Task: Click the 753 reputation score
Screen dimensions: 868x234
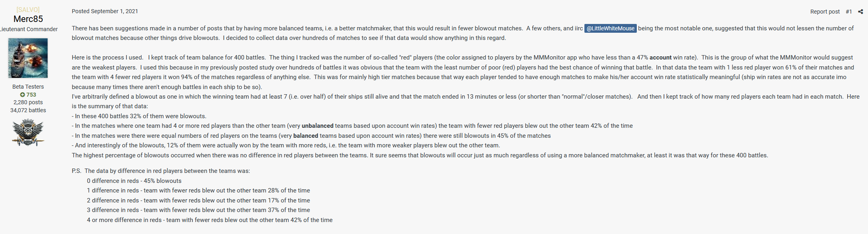Action: pyautogui.click(x=31, y=95)
